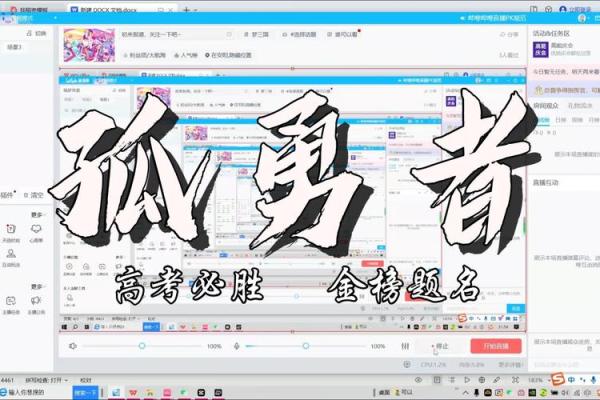Select the 房间观众 tab
Image resolution: width=600 pixels, height=400 pixels.
[546, 105]
